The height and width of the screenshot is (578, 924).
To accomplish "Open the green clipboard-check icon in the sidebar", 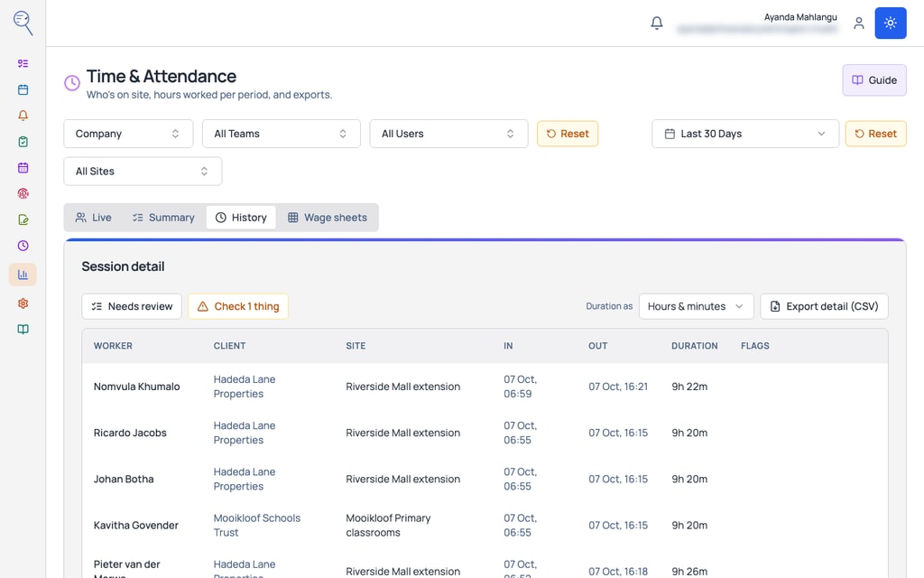I will 23,142.
